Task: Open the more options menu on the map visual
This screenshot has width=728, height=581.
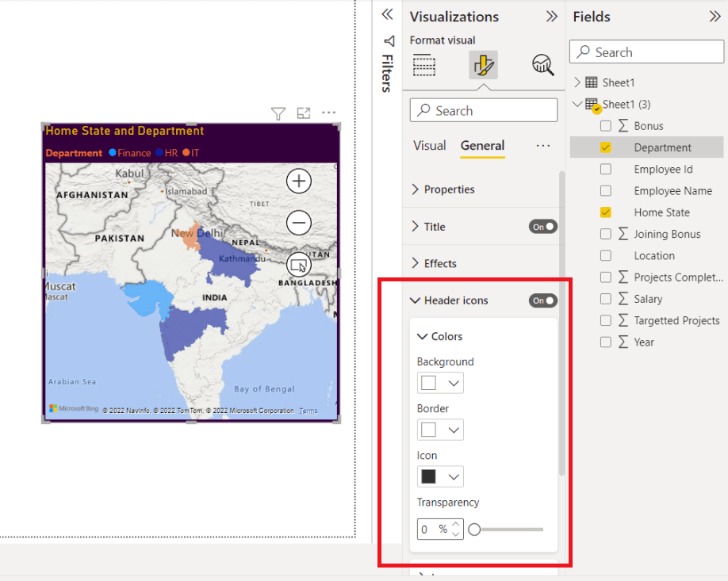Action: pos(328,113)
